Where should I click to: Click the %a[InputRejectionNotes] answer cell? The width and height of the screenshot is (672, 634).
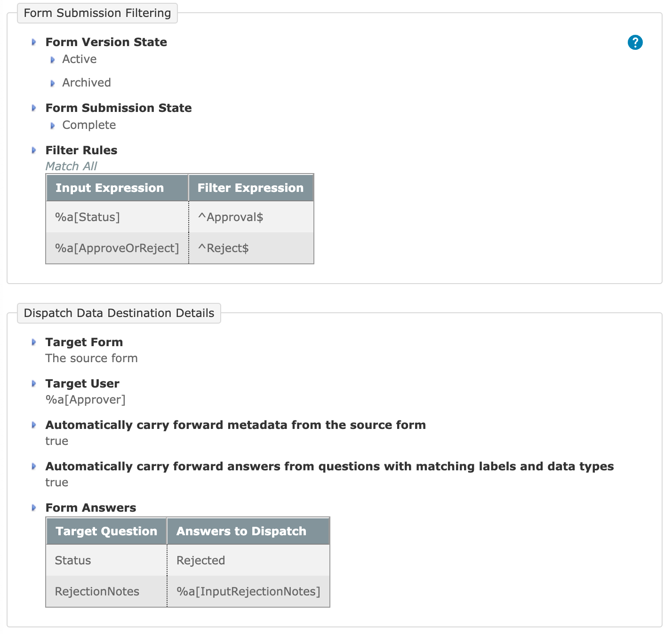248,591
